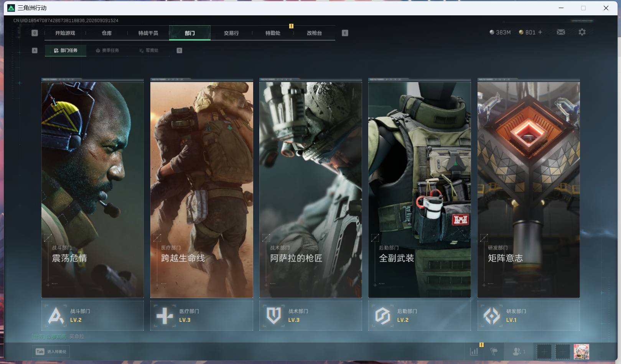Click the 383M currency coin icon
The height and width of the screenshot is (364, 621).
(x=492, y=32)
